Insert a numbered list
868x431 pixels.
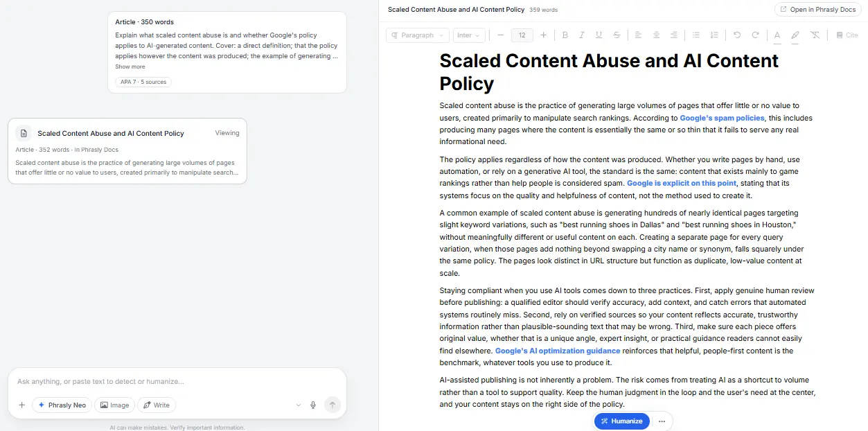pyautogui.click(x=714, y=35)
